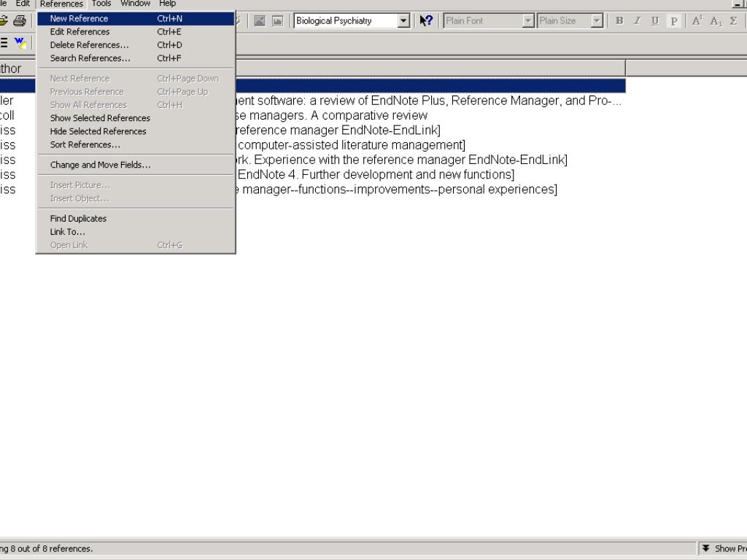This screenshot has height=560, width=747.
Task: Select row ending 'reference manager EndNote-EndLink]'
Action: click(x=338, y=130)
